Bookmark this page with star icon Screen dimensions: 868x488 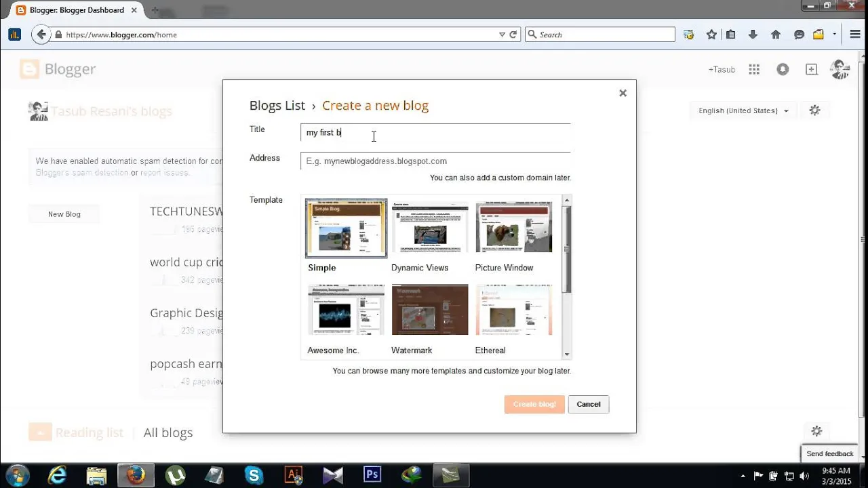(x=711, y=35)
